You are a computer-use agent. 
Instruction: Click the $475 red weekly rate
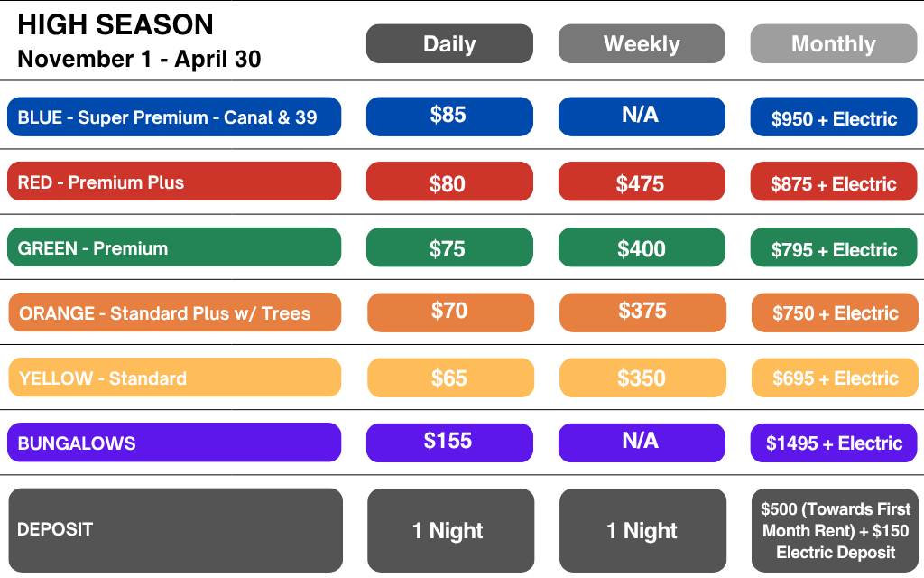pyautogui.click(x=642, y=182)
